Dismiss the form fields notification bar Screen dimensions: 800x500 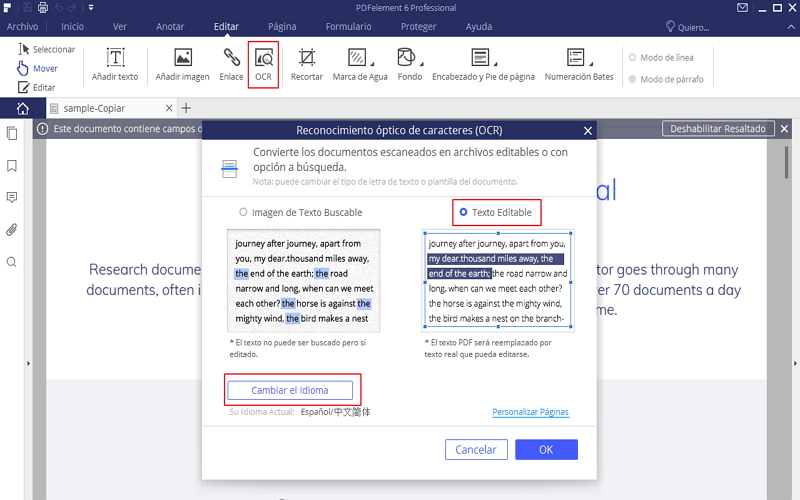click(x=785, y=129)
